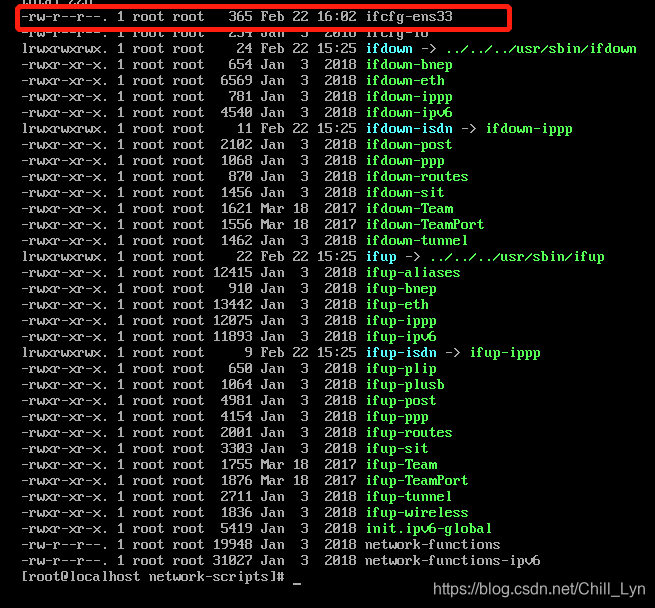655x608 pixels.
Task: Click the 6569 size of ifdown-eth
Action: tap(236, 81)
